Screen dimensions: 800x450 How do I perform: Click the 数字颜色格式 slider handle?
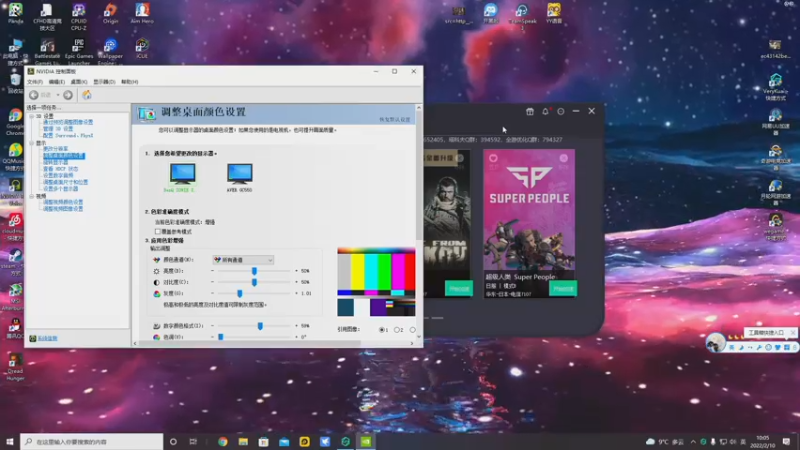pyautogui.click(x=260, y=326)
